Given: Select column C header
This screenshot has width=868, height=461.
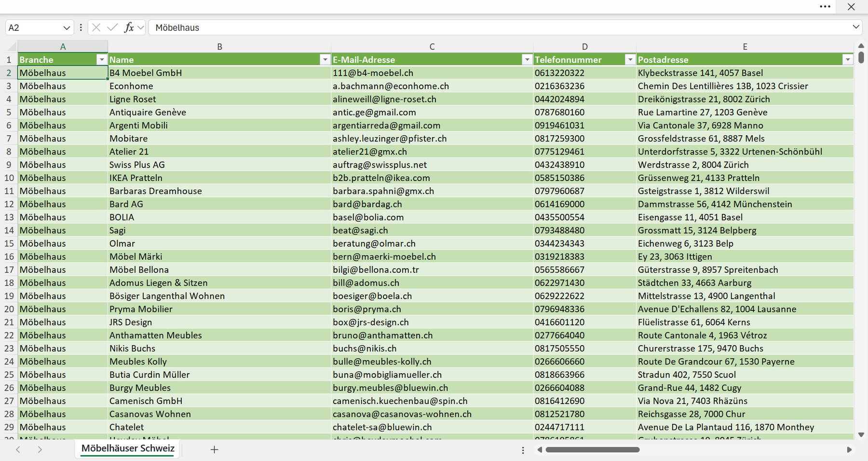Looking at the screenshot, I should 432,46.
